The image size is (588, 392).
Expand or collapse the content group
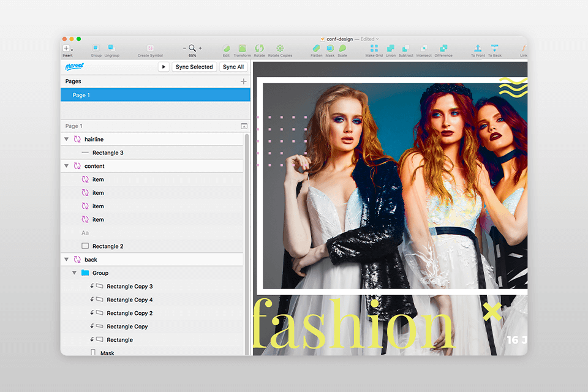pos(66,165)
